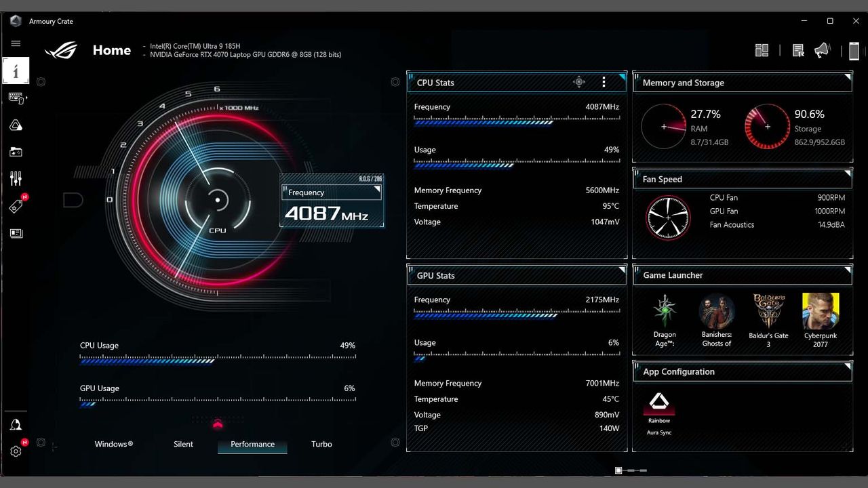Image resolution: width=868 pixels, height=488 pixels.
Task: Open the Game Library sidebar icon
Action: pos(16,152)
